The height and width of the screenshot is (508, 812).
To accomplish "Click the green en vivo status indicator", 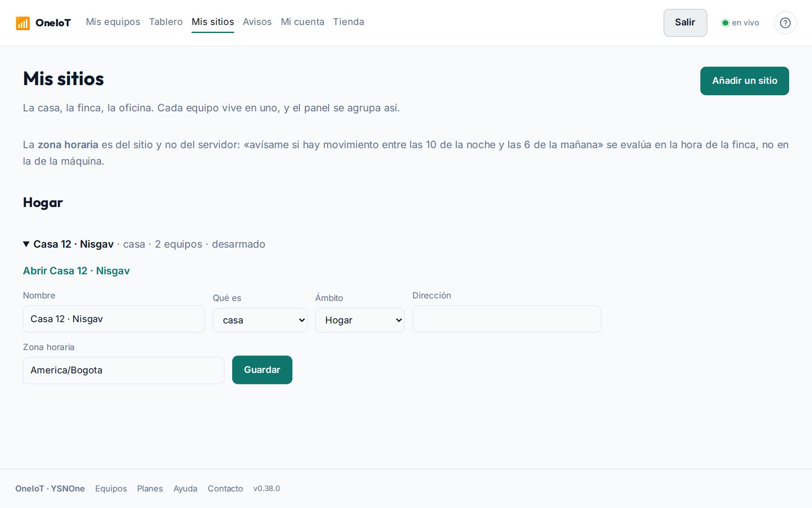I will pyautogui.click(x=725, y=23).
